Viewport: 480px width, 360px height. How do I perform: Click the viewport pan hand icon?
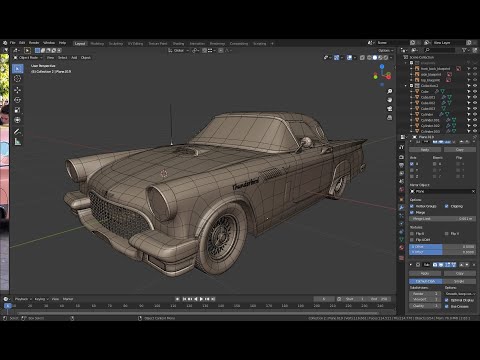(389, 100)
